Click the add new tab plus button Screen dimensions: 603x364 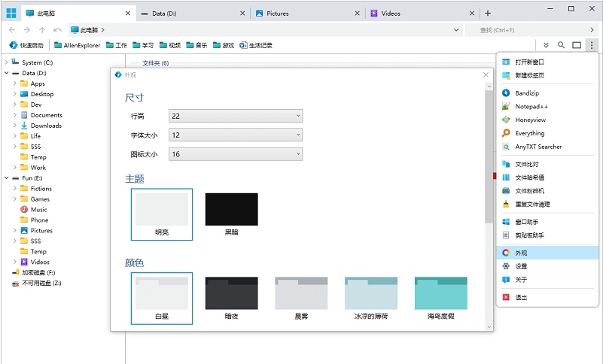click(488, 13)
